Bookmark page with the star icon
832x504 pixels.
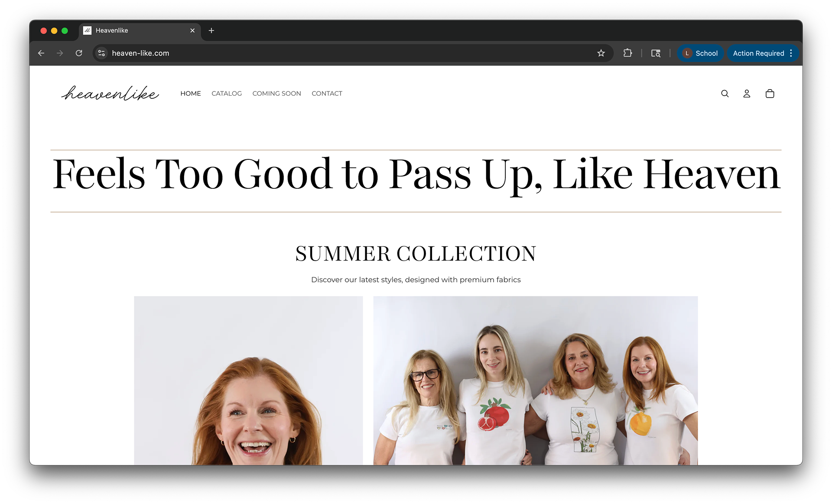[601, 53]
